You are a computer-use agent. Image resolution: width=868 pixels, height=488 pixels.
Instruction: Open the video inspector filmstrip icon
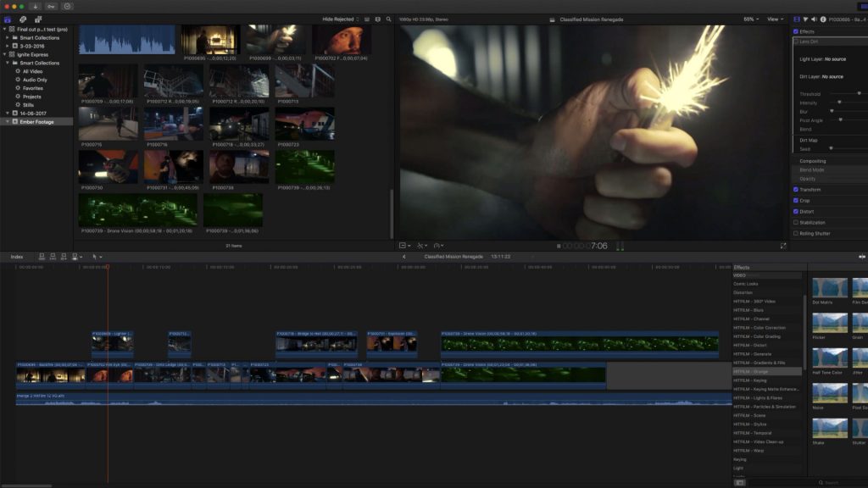[797, 19]
